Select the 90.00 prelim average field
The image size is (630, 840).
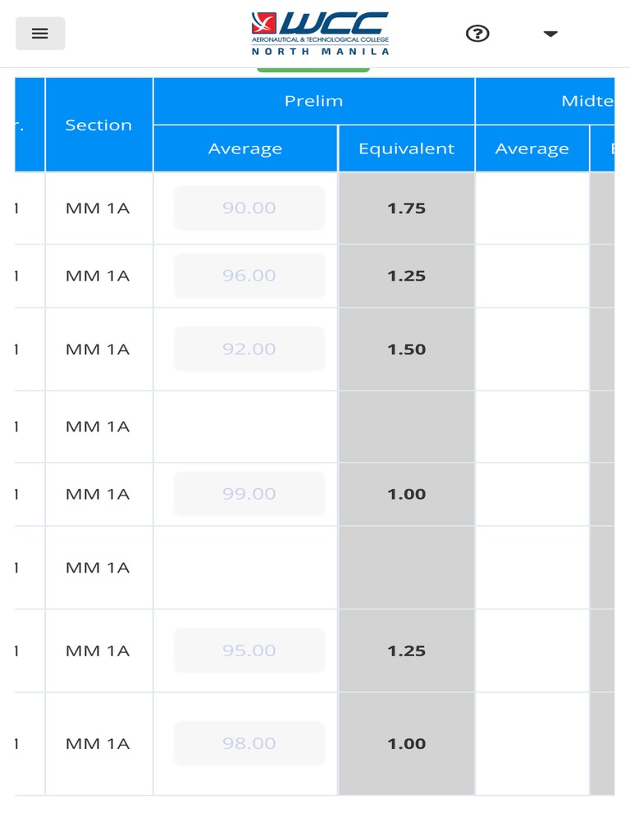[x=249, y=208]
